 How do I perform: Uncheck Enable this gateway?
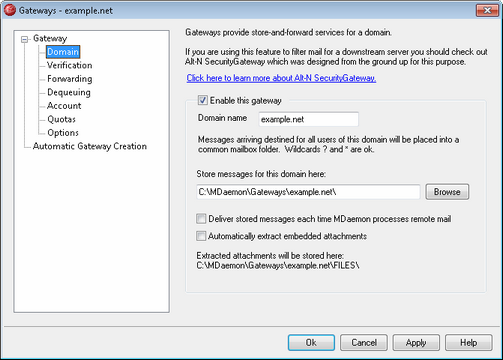coord(202,100)
